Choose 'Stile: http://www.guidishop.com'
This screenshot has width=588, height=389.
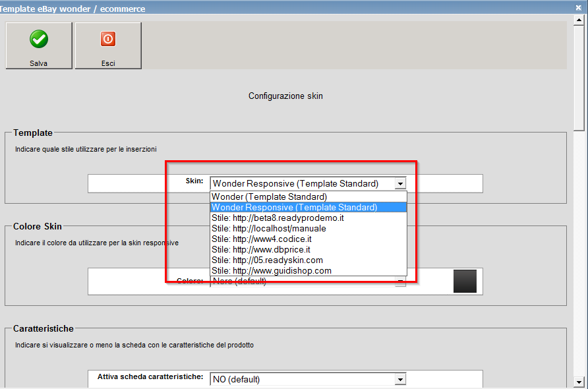pos(309,270)
